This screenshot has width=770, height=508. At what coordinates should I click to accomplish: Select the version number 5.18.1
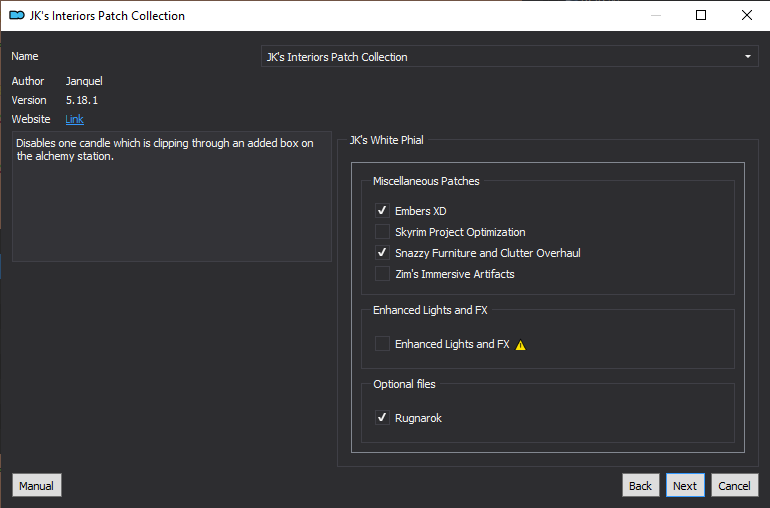(82, 100)
